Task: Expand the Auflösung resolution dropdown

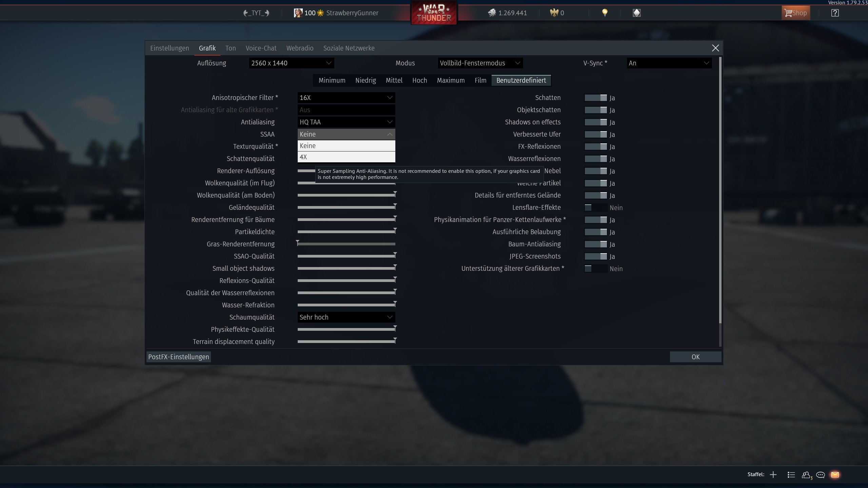Action: coord(291,63)
